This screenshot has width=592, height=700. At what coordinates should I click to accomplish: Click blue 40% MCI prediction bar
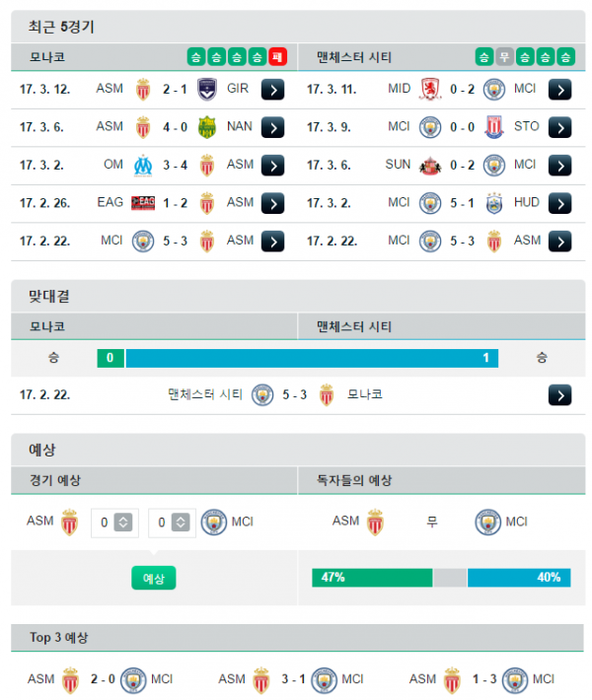point(519,578)
